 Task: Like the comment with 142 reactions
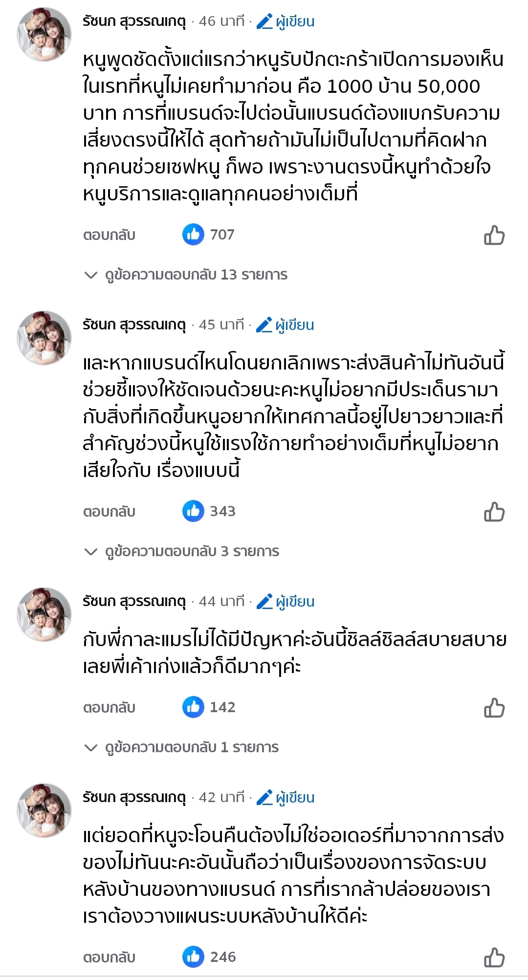(x=494, y=708)
